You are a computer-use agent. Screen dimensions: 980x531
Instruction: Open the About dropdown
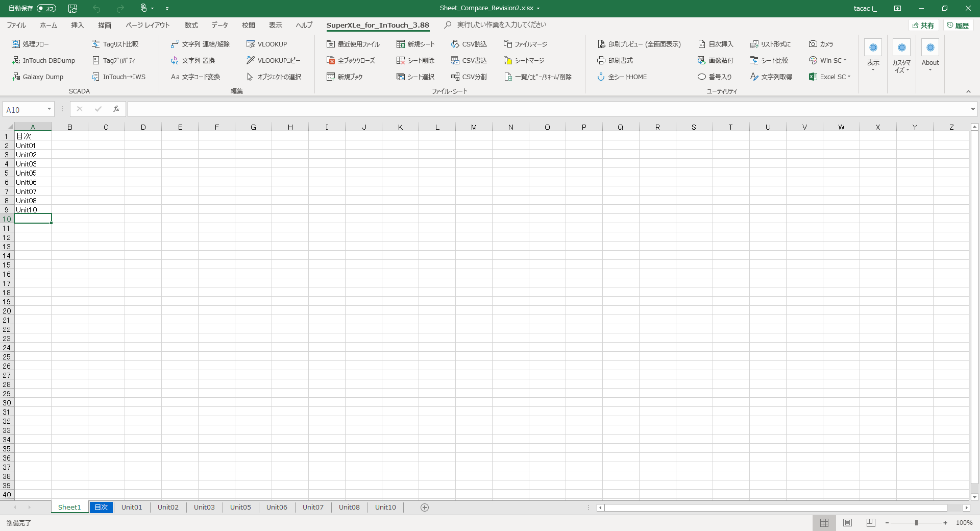coord(930,55)
